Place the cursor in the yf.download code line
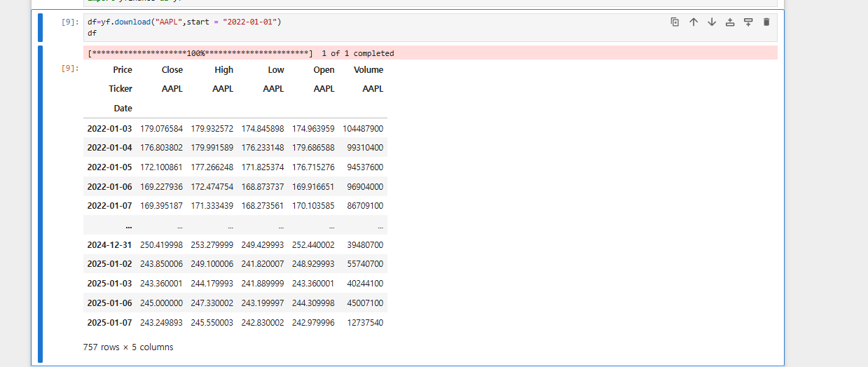The width and height of the screenshot is (868, 367). point(184,22)
